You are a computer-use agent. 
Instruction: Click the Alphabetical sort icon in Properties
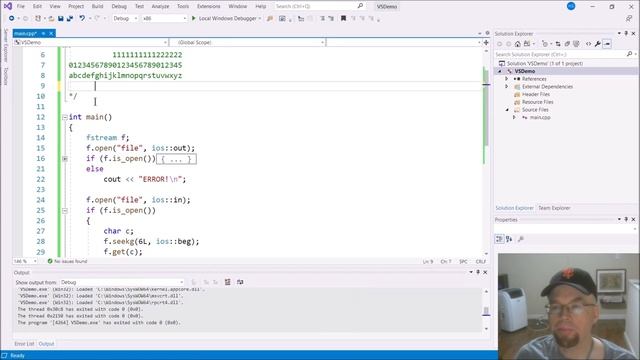[x=509, y=239]
